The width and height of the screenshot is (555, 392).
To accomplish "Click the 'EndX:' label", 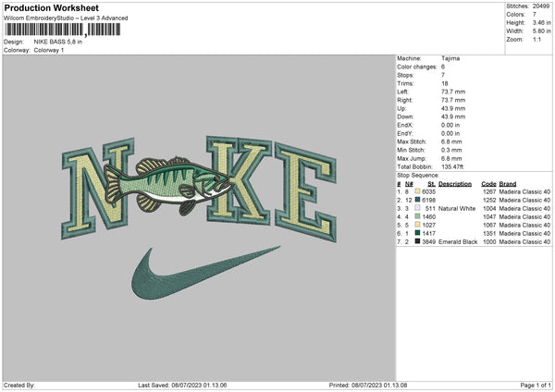I will pyautogui.click(x=405, y=125).
